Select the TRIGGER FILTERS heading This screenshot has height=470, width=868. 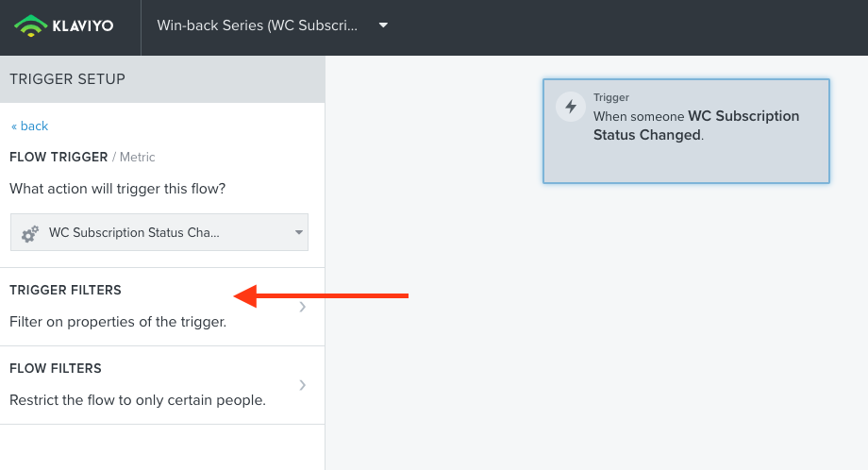pos(65,290)
